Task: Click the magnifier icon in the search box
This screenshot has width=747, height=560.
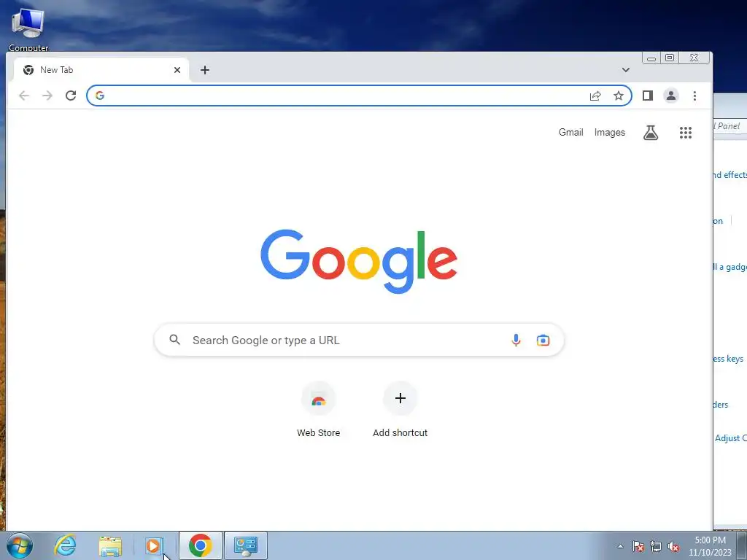Action: click(x=175, y=340)
